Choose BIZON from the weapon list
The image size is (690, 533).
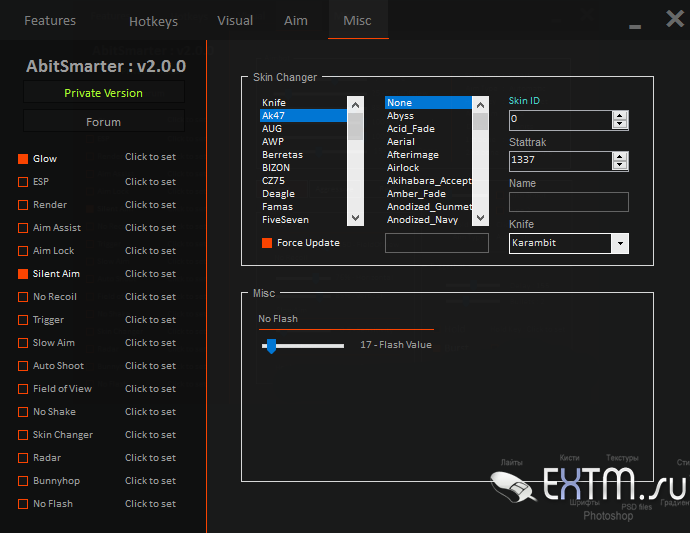303,168
